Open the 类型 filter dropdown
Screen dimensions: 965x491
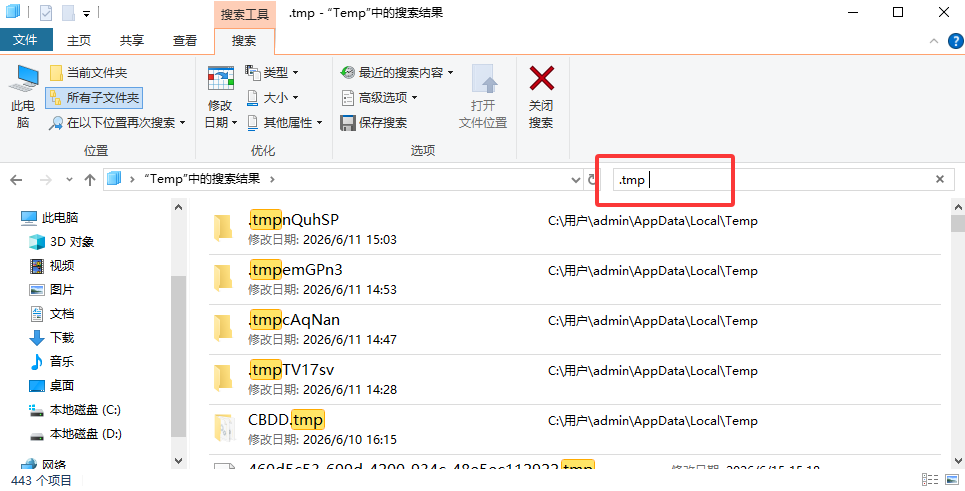(271, 73)
